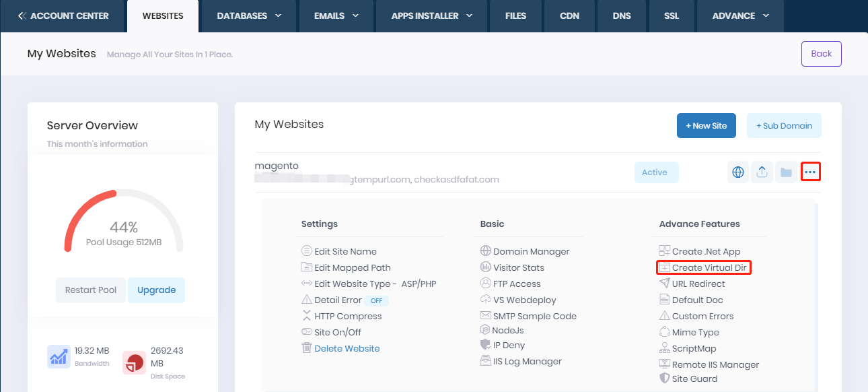This screenshot has height=392, width=868.
Task: Expand the Databases dropdown menu
Action: 249,15
